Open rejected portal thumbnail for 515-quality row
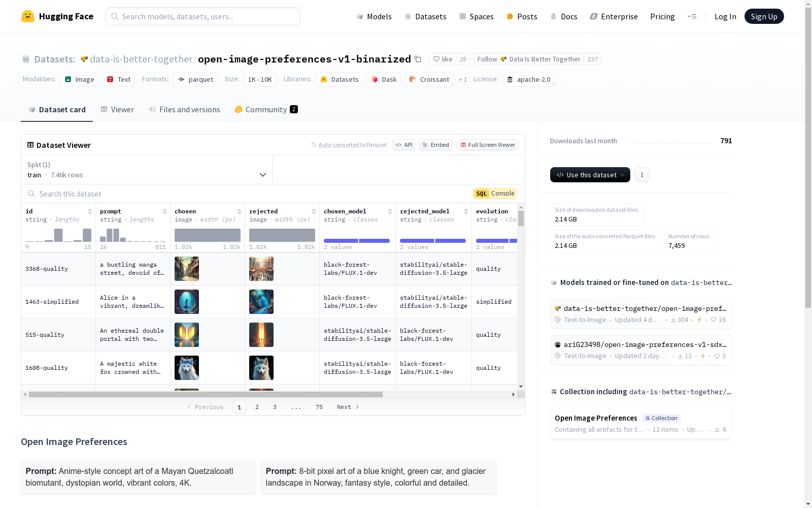812x508 pixels. (x=261, y=335)
